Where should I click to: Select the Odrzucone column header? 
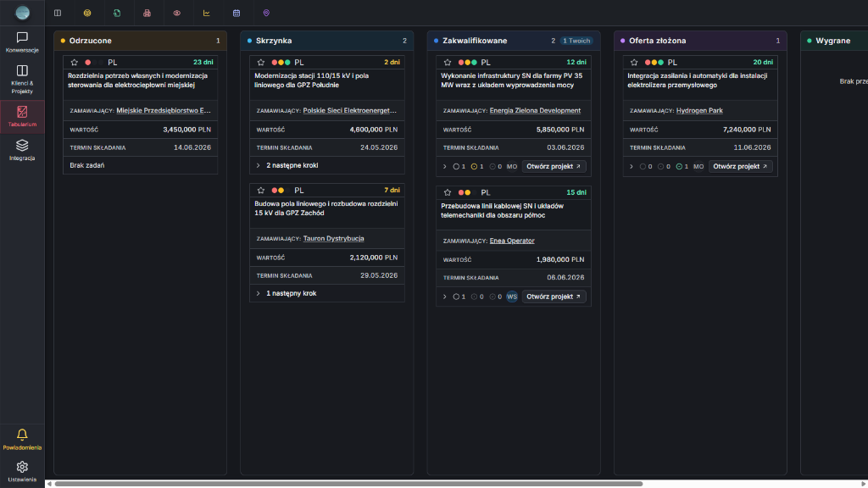141,41
